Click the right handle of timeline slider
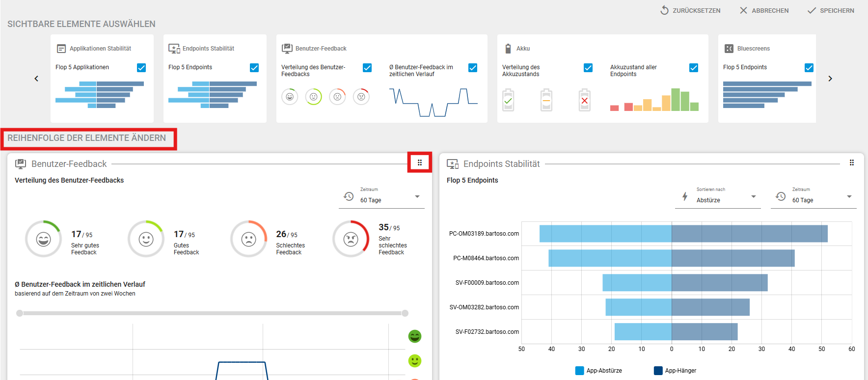Image resolution: width=868 pixels, height=380 pixels. click(405, 313)
